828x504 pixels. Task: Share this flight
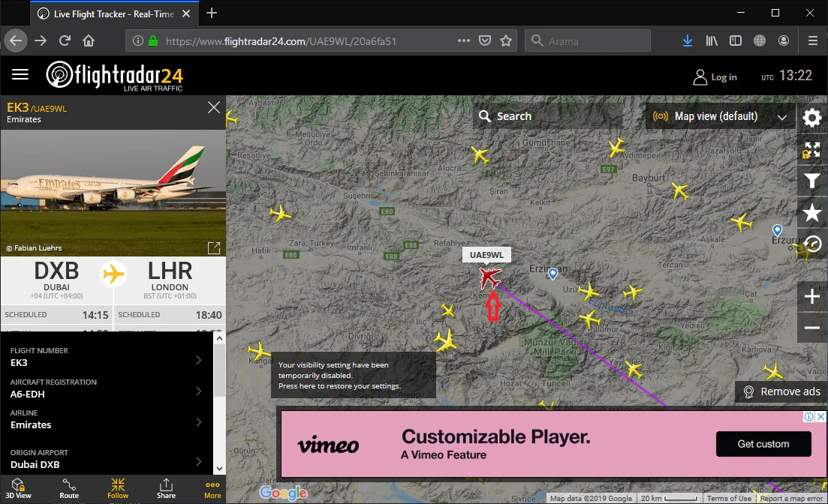tap(166, 489)
